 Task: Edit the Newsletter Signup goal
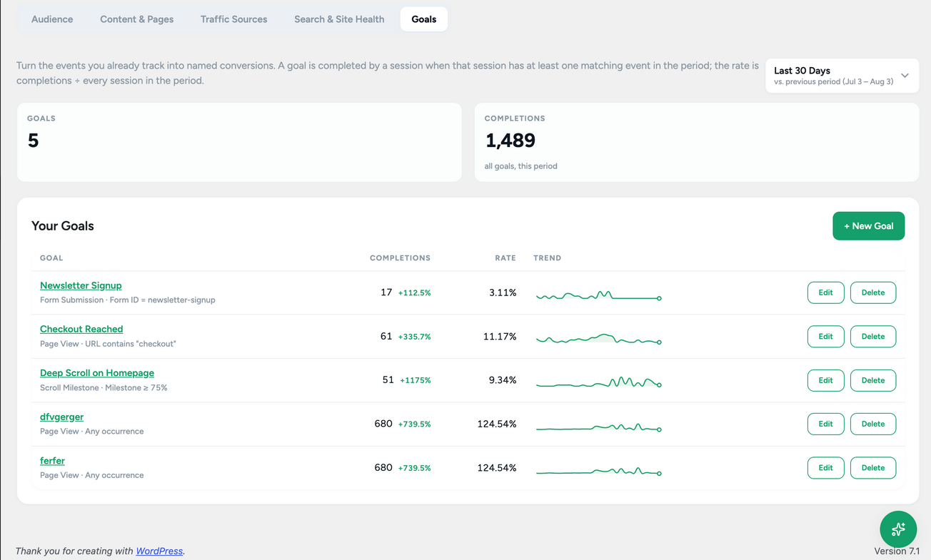tap(826, 292)
